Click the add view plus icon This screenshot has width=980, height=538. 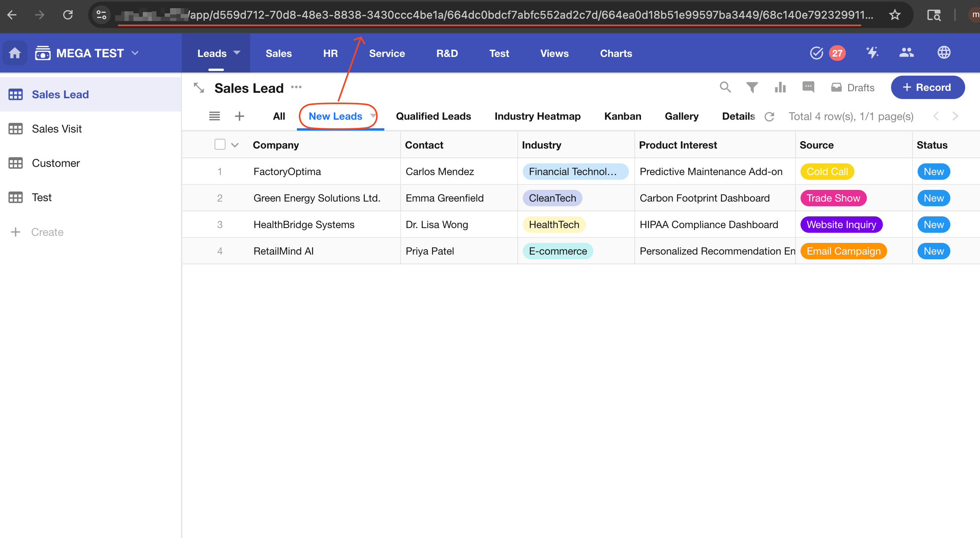click(239, 116)
